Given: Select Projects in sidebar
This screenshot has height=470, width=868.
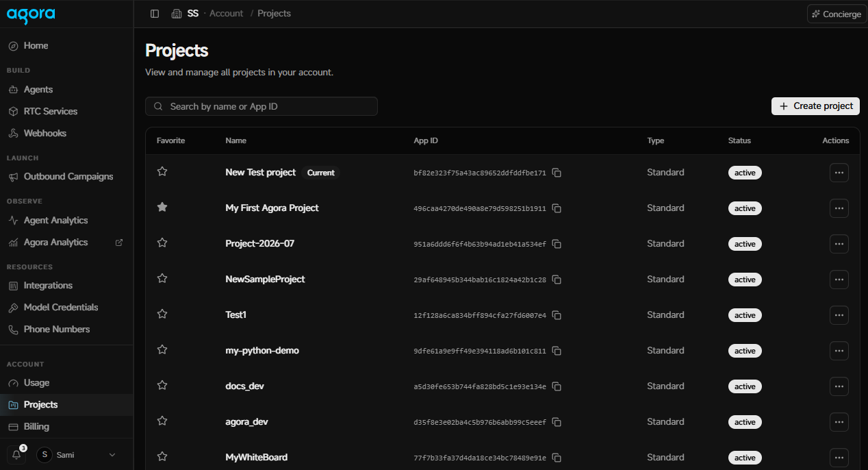Looking at the screenshot, I should pyautogui.click(x=66, y=405).
